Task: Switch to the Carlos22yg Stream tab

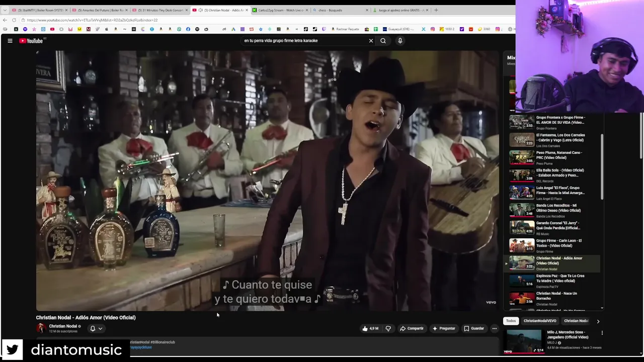Action: tap(280, 10)
